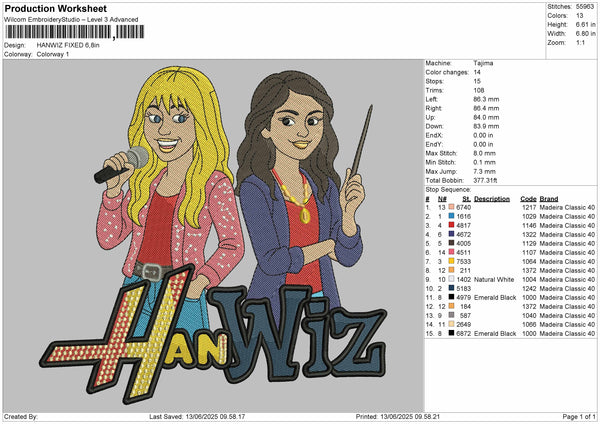Click the 'Description' column header
600x424 pixels.
492,199
